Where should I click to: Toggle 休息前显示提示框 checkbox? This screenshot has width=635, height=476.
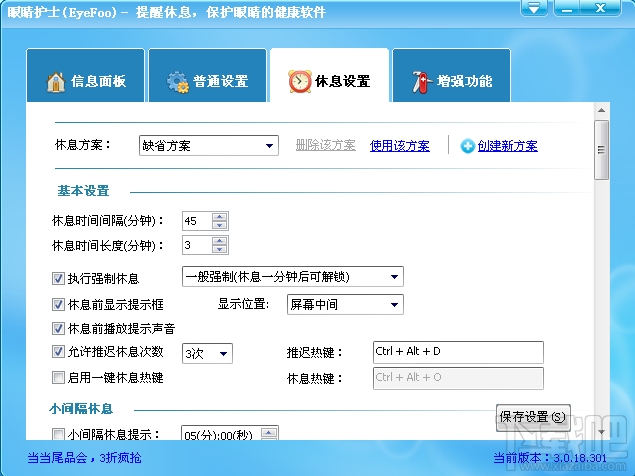coord(58,304)
